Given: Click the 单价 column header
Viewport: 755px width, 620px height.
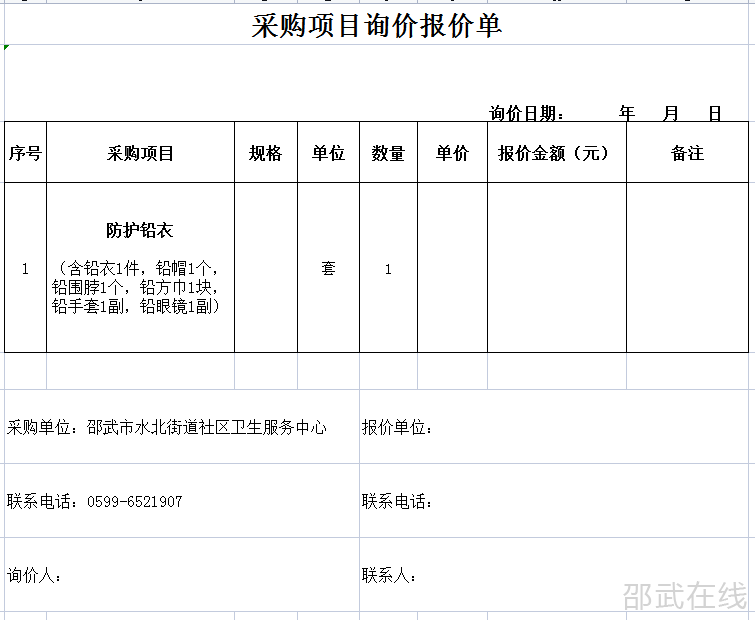Looking at the screenshot, I should point(452,153).
